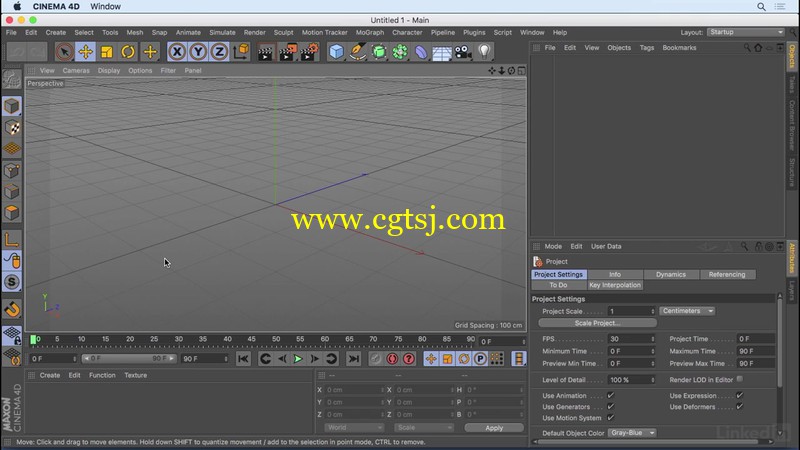Switch coordinate system icon

[x=241, y=52]
